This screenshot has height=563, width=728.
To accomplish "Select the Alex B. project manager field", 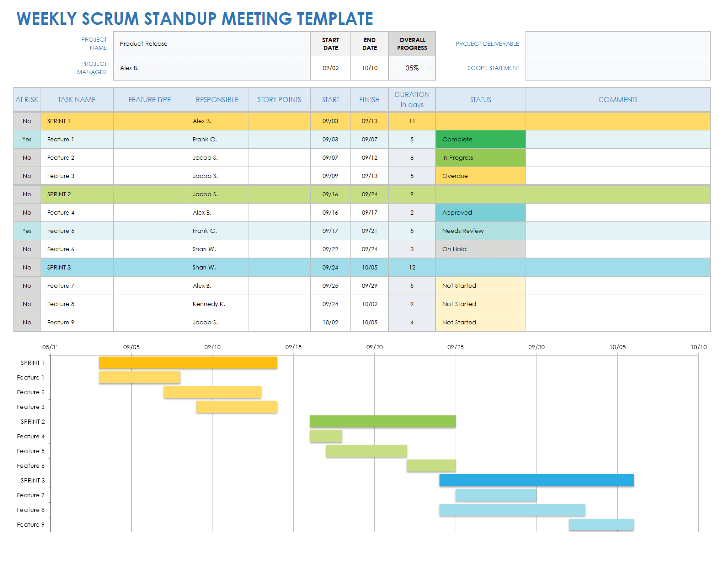I will click(212, 68).
